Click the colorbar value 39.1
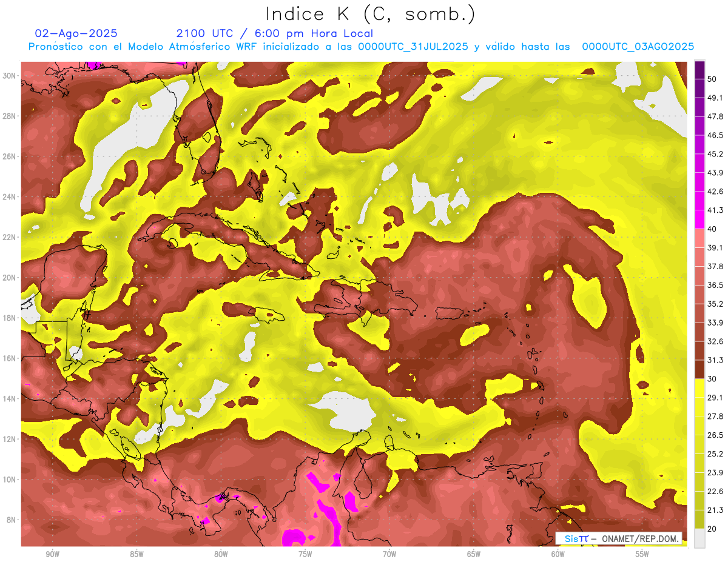 click(715, 248)
